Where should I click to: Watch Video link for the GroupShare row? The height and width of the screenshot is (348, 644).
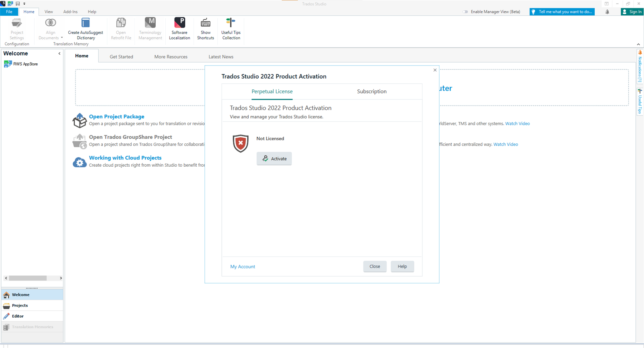tap(506, 144)
